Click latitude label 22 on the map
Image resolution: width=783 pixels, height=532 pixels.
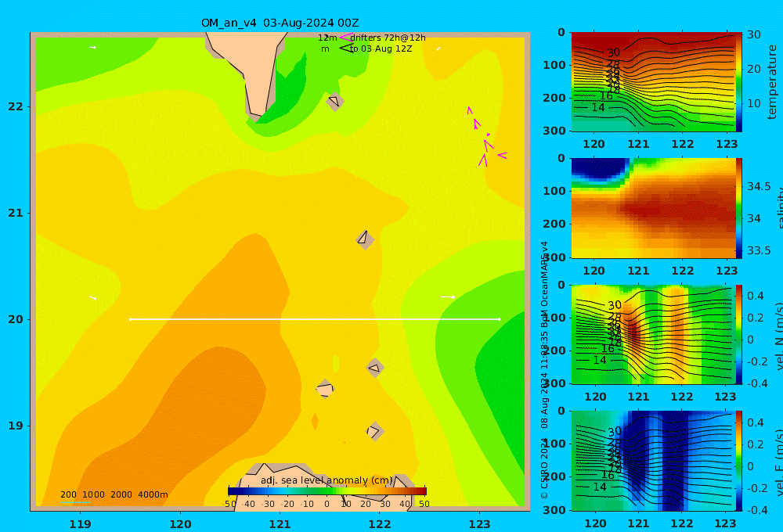pos(16,106)
